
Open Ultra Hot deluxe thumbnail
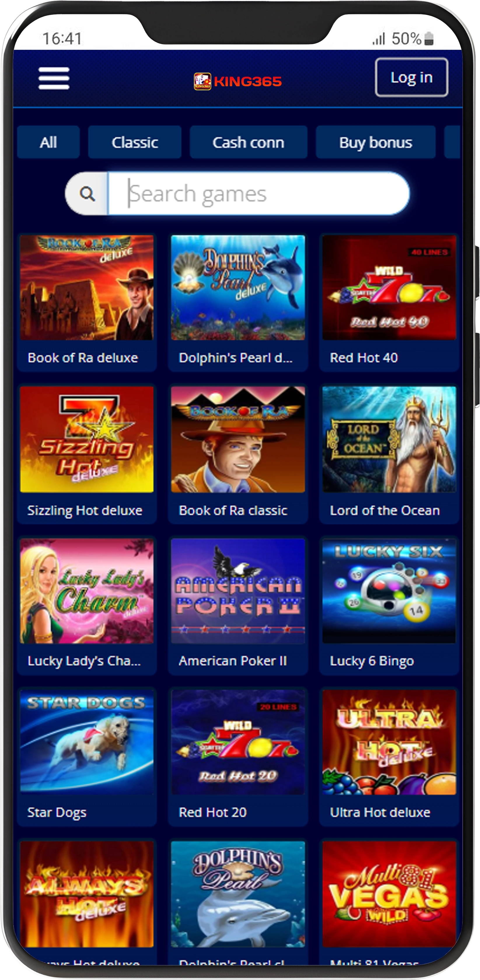point(389,757)
